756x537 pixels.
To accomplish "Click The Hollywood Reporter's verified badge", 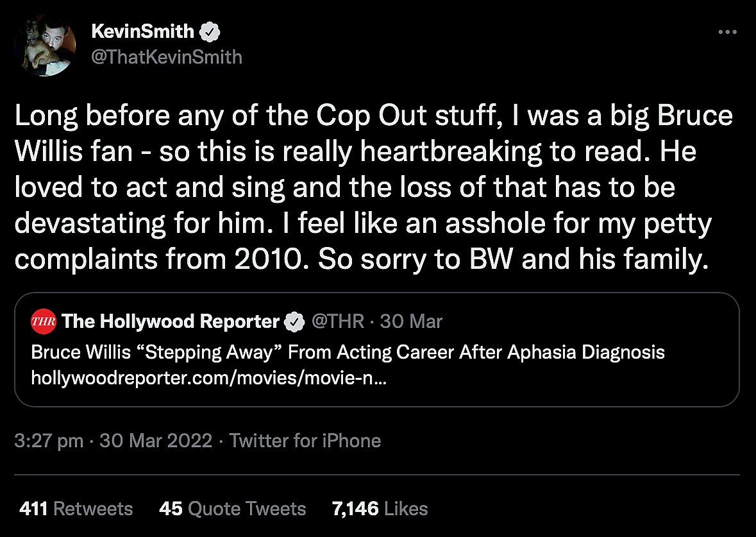I will [x=294, y=321].
